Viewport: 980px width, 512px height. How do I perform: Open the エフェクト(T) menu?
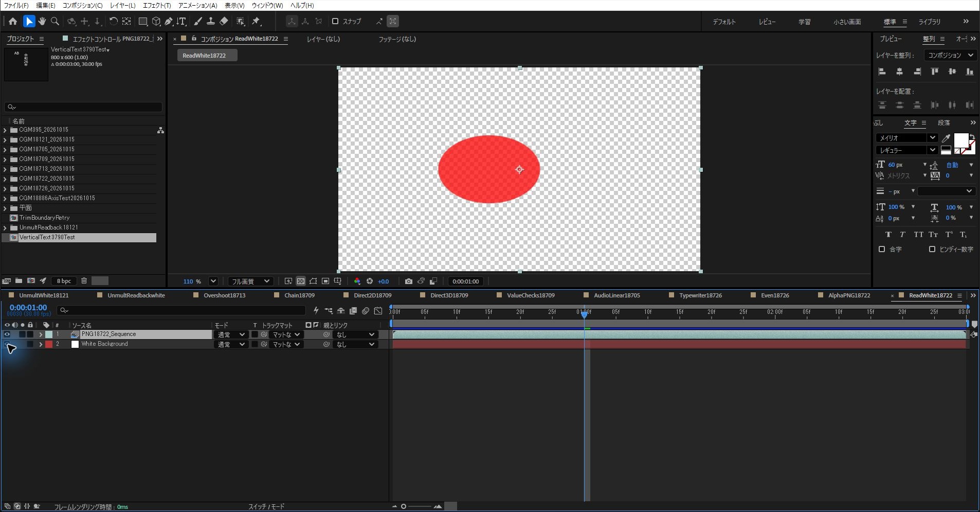pos(156,5)
